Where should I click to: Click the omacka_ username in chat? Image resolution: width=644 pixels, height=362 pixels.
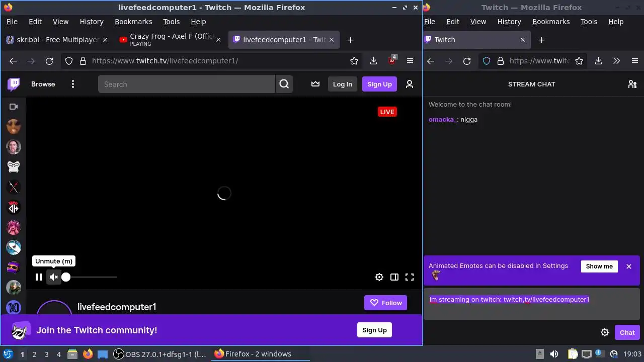coord(443,120)
